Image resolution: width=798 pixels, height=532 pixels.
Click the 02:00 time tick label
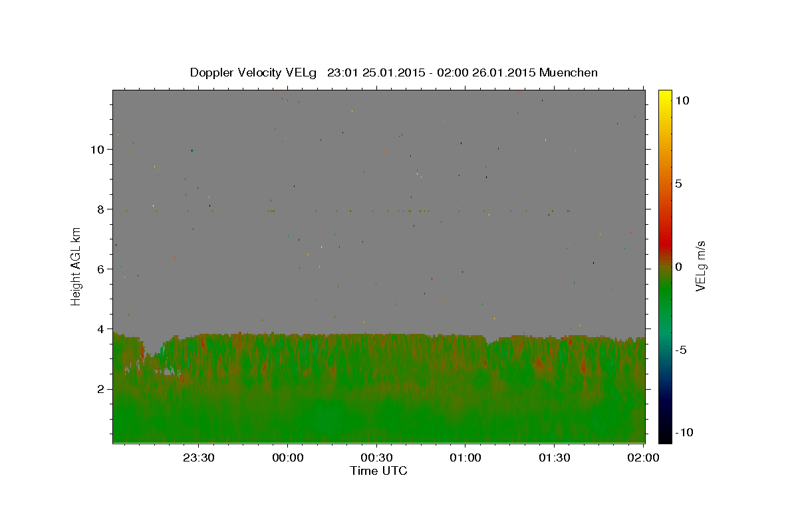643,458
